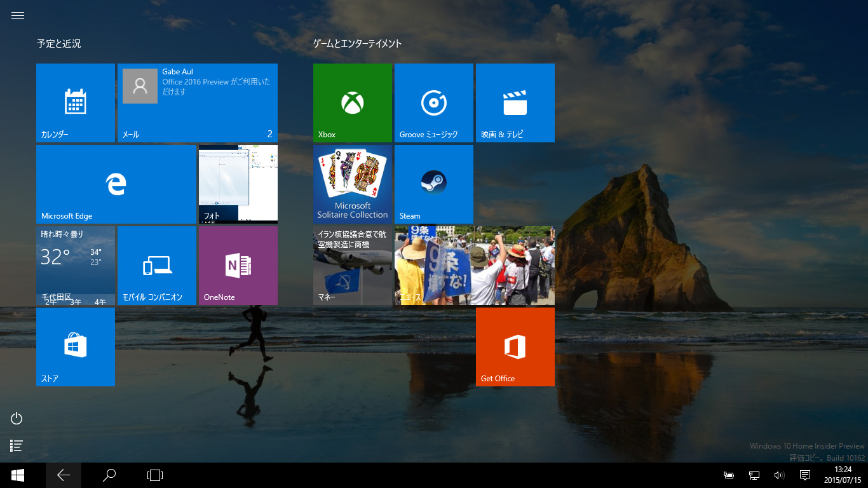Expand the hamburger menu at top left

point(18,16)
